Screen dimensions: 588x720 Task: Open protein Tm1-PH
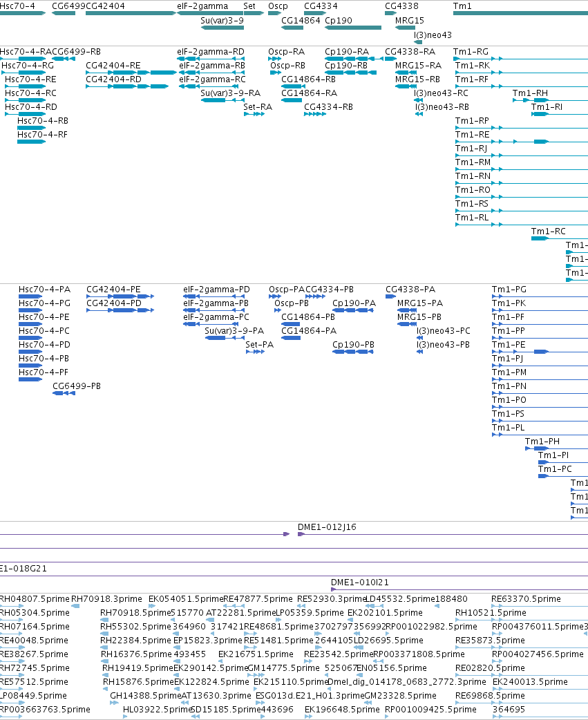(x=542, y=442)
